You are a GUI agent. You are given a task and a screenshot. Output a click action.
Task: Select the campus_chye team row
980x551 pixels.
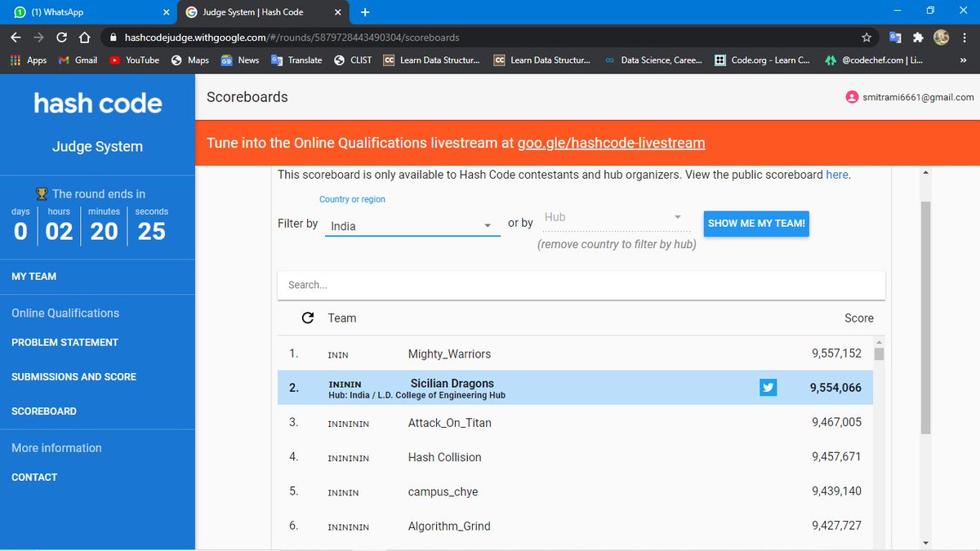576,491
